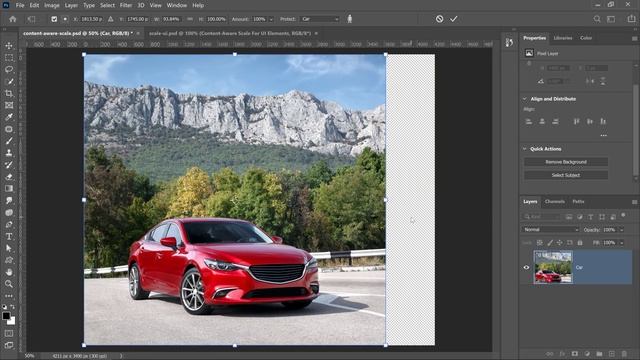The height and width of the screenshot is (360, 640).
Task: Click the foreground color swatch
Action: [6, 316]
